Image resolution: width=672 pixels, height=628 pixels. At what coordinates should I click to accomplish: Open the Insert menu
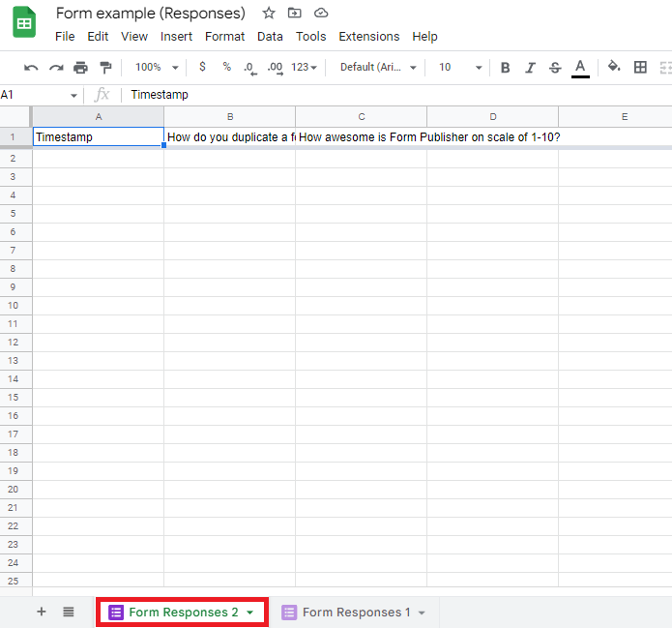[x=176, y=37]
